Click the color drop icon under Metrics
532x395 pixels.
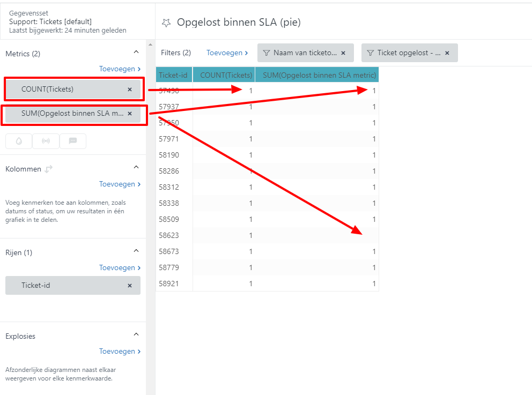19,141
